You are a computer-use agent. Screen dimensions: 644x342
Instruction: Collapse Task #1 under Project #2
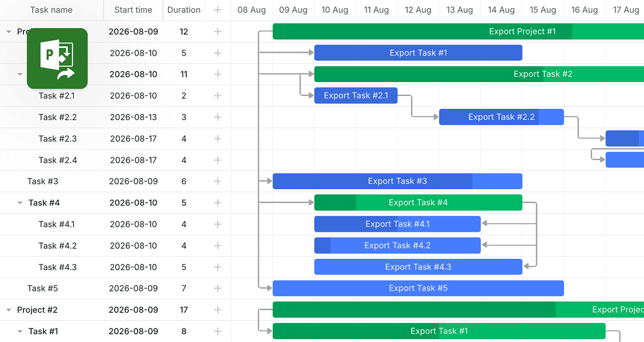click(x=20, y=331)
